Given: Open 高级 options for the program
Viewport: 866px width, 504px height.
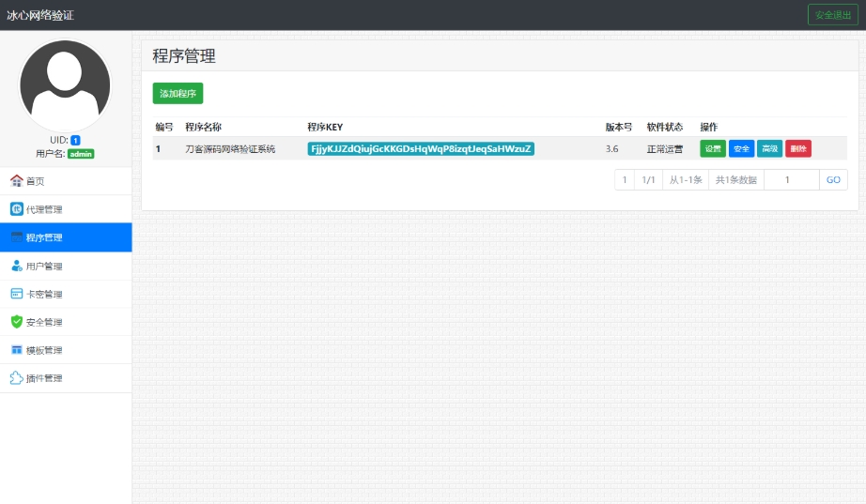Looking at the screenshot, I should (769, 148).
